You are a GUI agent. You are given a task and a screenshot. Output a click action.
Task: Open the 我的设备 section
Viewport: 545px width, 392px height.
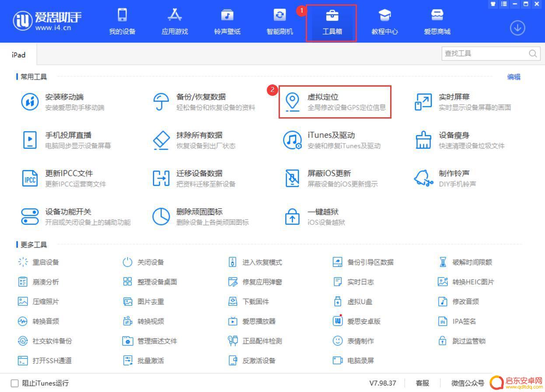point(122,21)
